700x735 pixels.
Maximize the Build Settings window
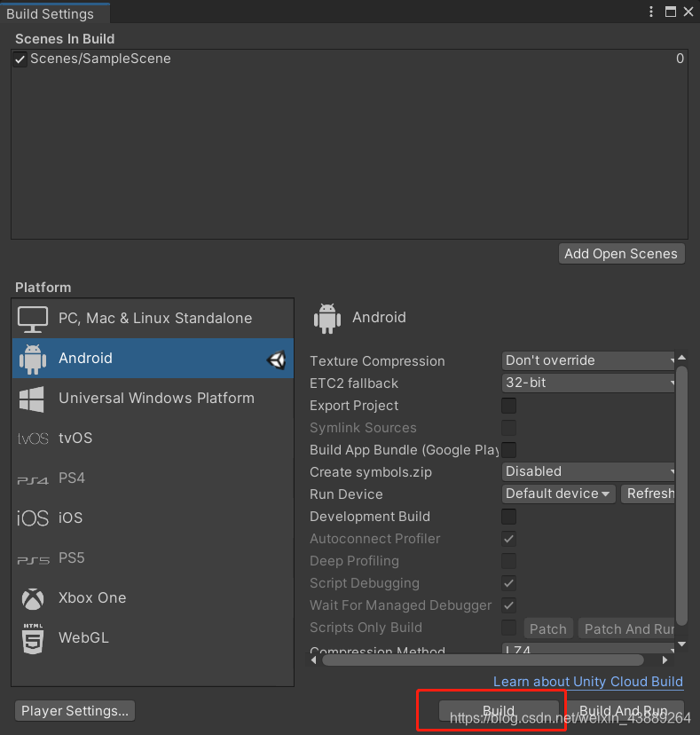click(671, 12)
